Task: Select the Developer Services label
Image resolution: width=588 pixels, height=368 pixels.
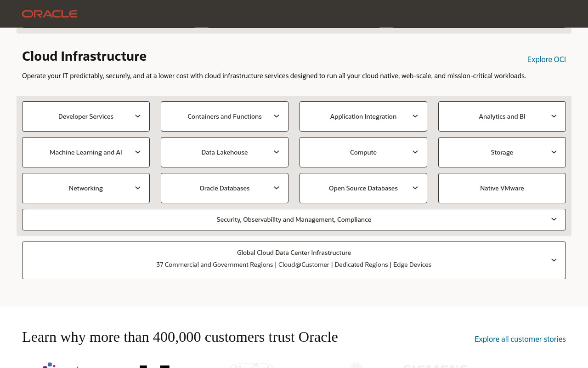Action: (x=86, y=116)
